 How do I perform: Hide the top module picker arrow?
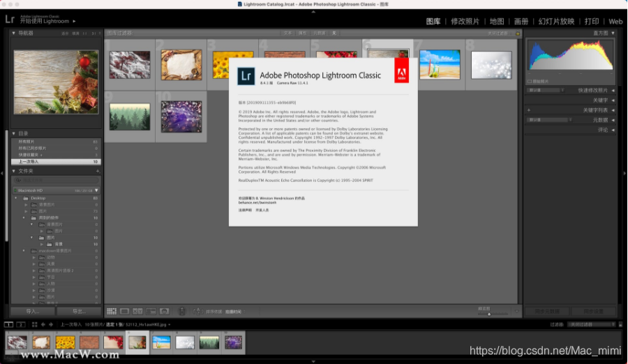(313, 12)
